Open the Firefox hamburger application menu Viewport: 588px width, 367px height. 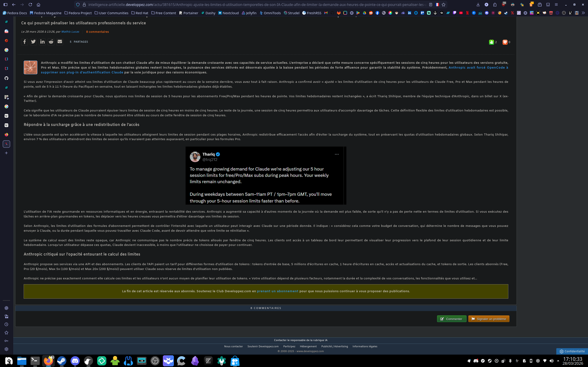pyautogui.click(x=556, y=5)
